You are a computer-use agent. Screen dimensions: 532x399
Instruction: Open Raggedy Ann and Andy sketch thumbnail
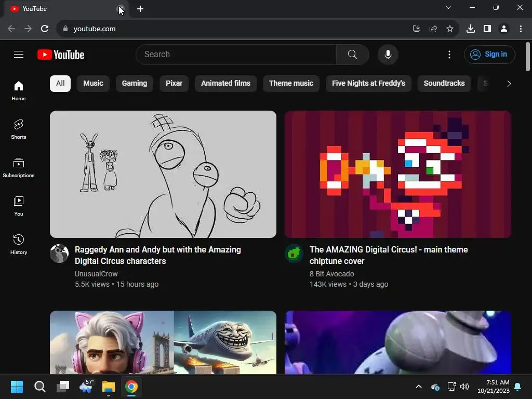coord(163,174)
